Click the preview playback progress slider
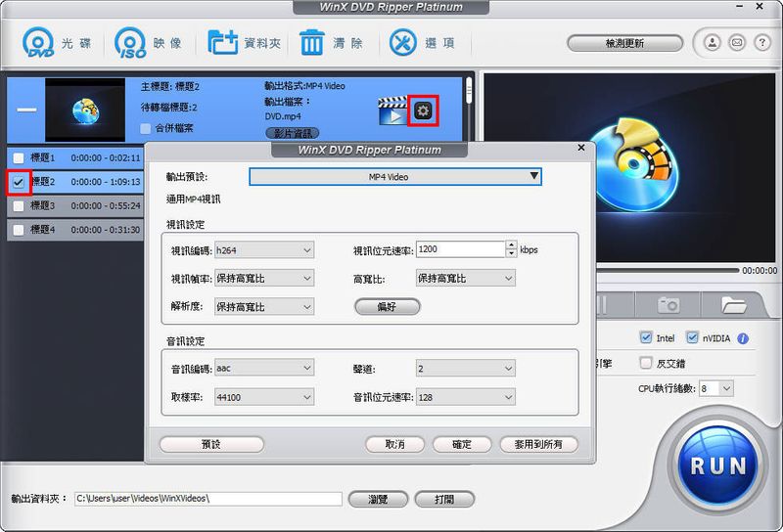Image resolution: width=783 pixels, height=532 pixels. pyautogui.click(x=668, y=271)
